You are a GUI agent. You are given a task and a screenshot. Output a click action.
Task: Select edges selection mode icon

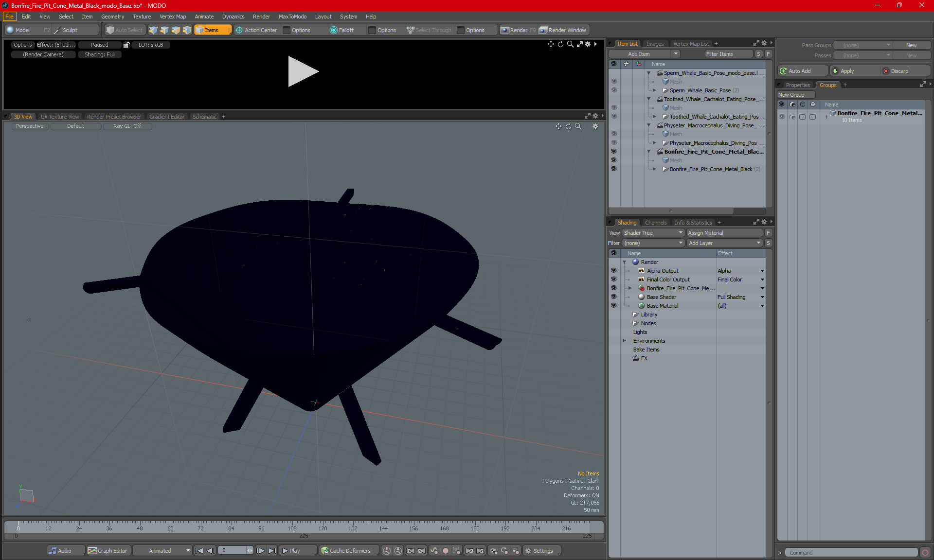(x=164, y=30)
